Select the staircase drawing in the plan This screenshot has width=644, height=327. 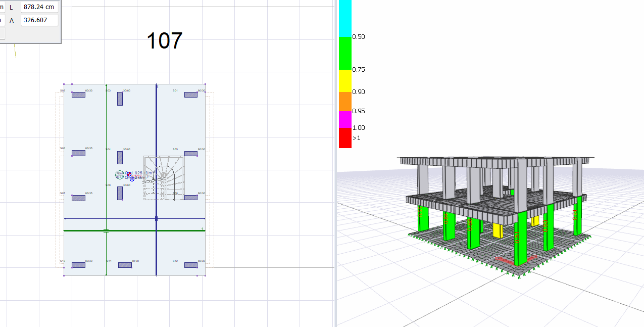pos(164,177)
